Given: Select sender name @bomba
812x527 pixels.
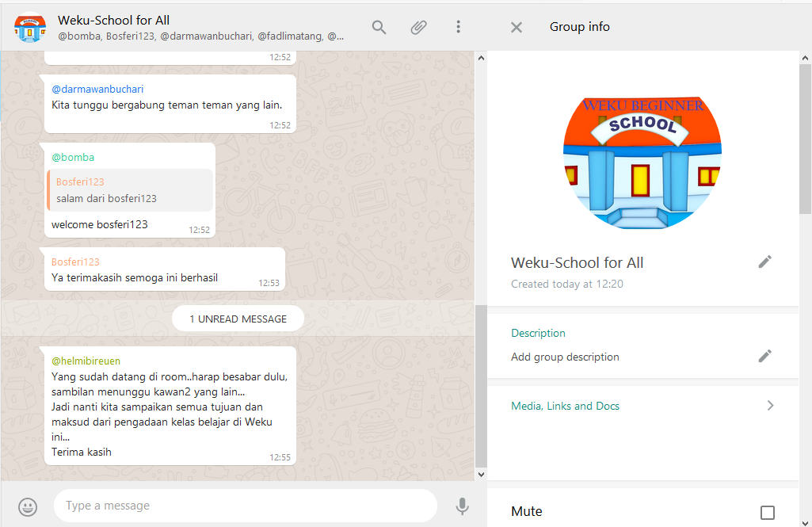Looking at the screenshot, I should pos(73,157).
